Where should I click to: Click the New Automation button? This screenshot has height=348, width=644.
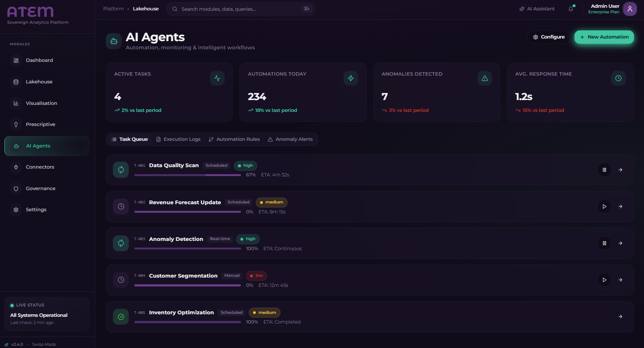(x=604, y=37)
